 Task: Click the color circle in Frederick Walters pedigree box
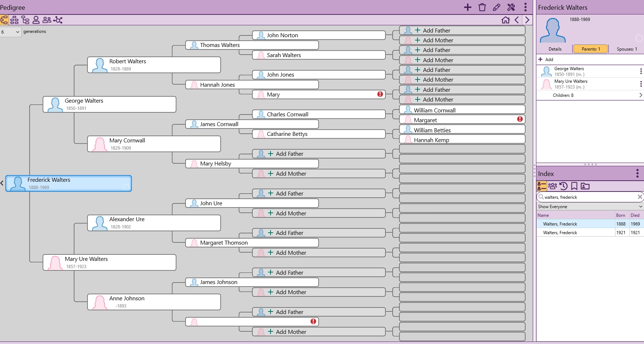[x=126, y=187]
